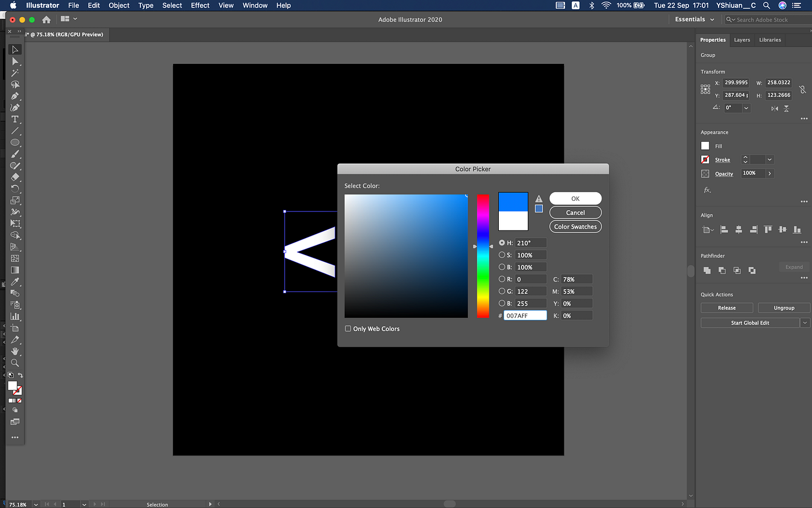Select the Pen tool
Screen dimensions: 812x508
click(15, 96)
